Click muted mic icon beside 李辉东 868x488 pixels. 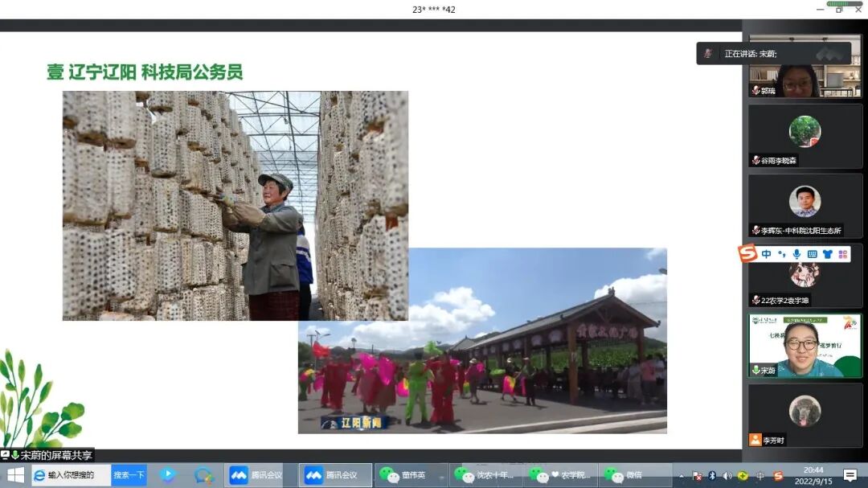(x=755, y=230)
